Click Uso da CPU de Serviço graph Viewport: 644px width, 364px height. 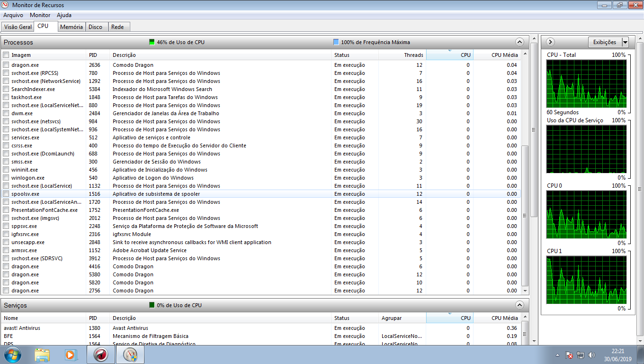[586, 149]
